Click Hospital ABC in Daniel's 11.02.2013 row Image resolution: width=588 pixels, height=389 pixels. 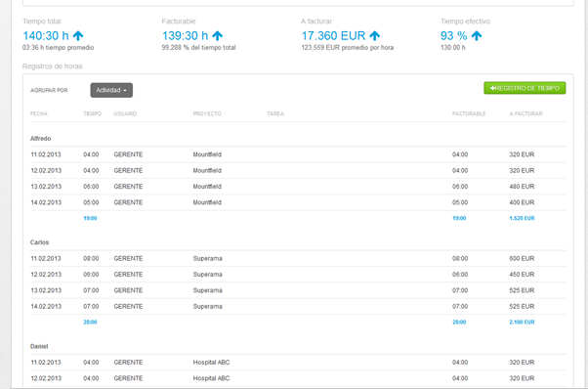(211, 363)
